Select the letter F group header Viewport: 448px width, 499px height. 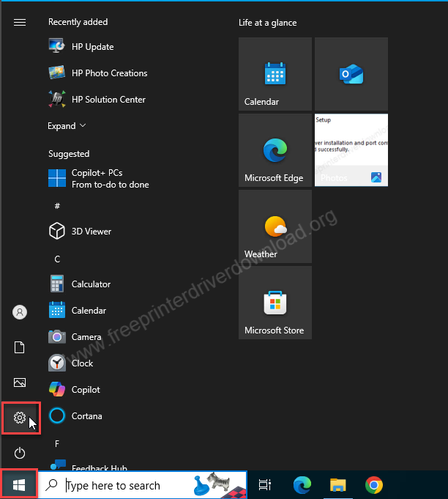click(x=57, y=443)
